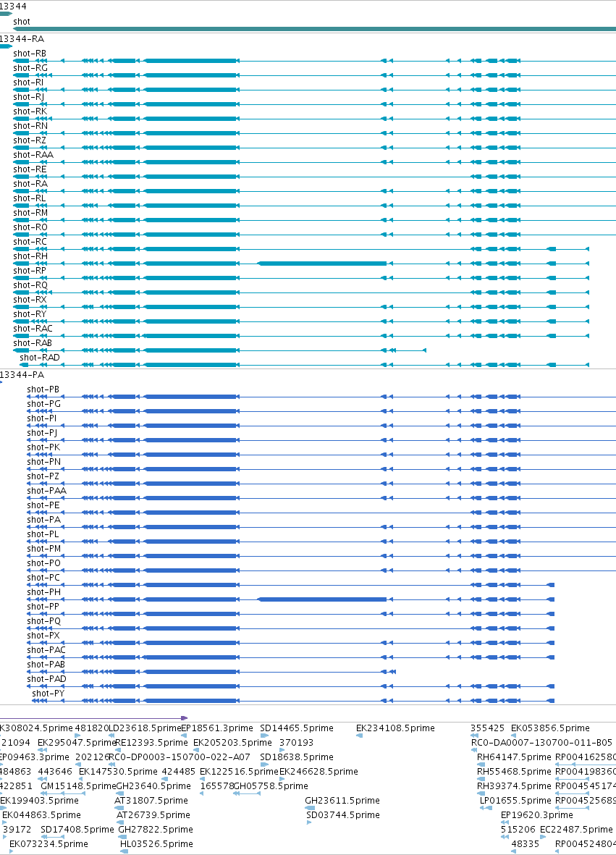The height and width of the screenshot is (855, 616).
Task: Click the EK199403.5prime label
Action: [39, 801]
